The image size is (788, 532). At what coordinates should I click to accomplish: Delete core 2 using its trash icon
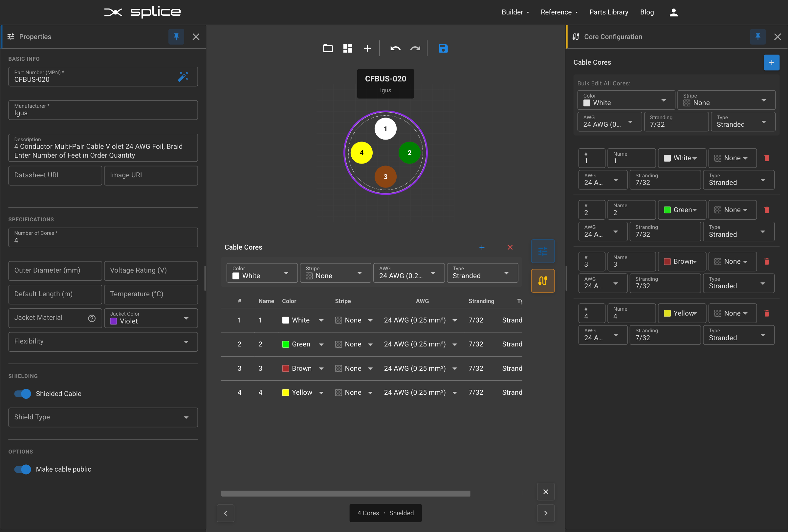767,210
